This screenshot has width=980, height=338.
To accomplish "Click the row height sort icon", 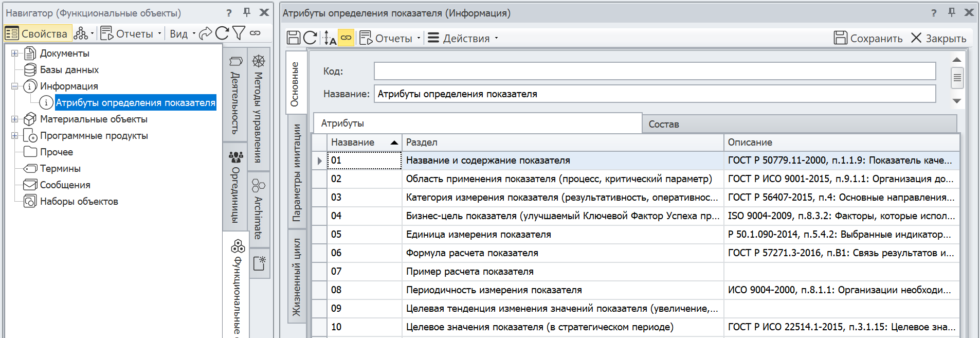I will click(329, 38).
